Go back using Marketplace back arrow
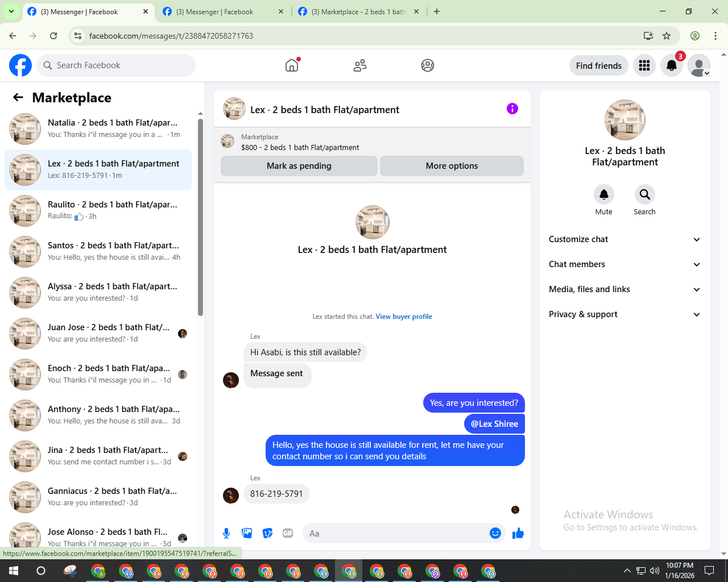The height and width of the screenshot is (582, 728). pos(18,97)
